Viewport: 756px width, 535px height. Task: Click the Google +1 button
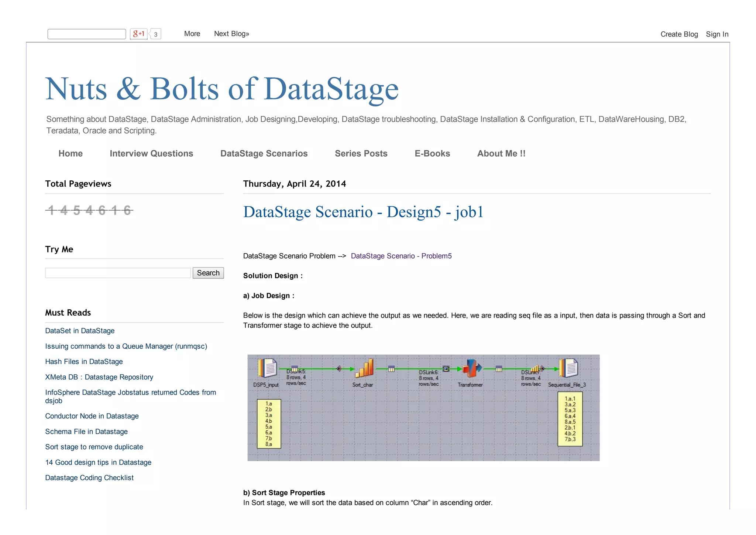click(138, 34)
